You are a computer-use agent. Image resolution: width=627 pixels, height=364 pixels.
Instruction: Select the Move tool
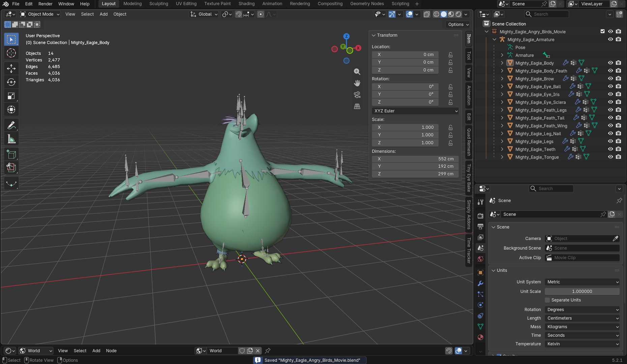point(11,68)
